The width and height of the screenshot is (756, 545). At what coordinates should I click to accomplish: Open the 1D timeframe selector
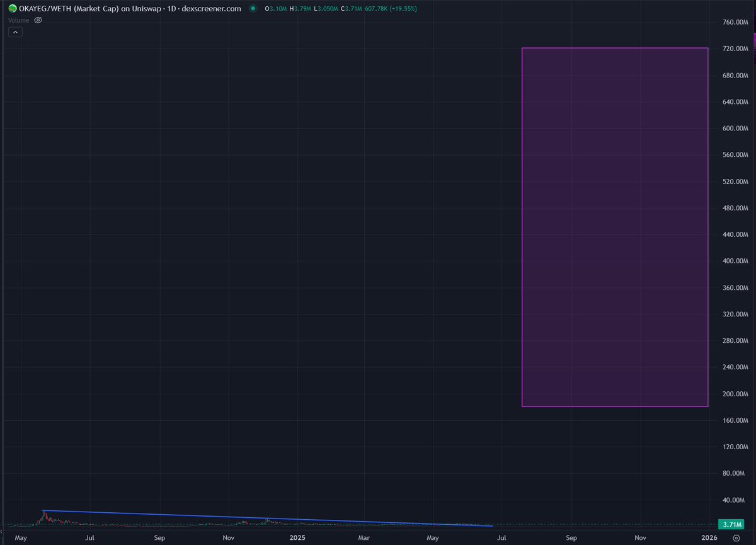(172, 9)
